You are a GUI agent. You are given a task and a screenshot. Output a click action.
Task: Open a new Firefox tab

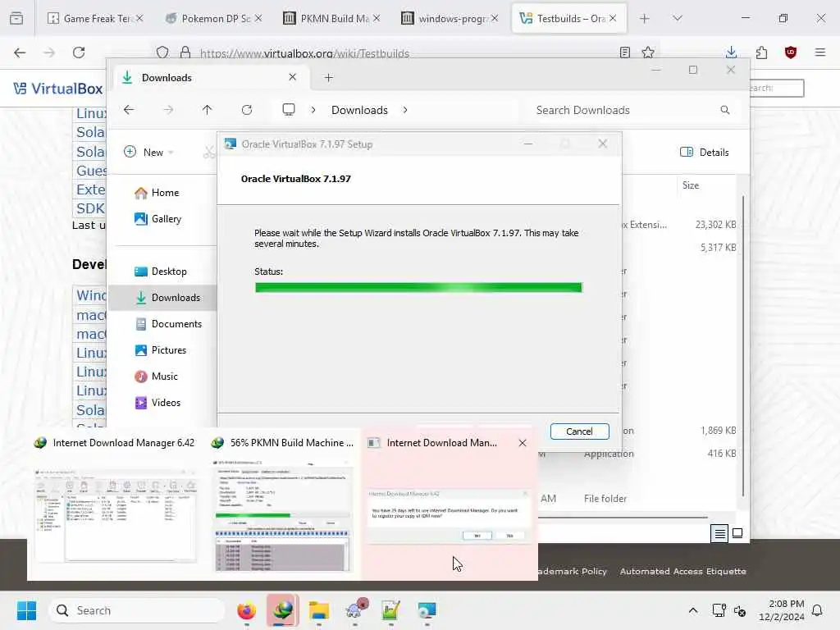point(645,18)
